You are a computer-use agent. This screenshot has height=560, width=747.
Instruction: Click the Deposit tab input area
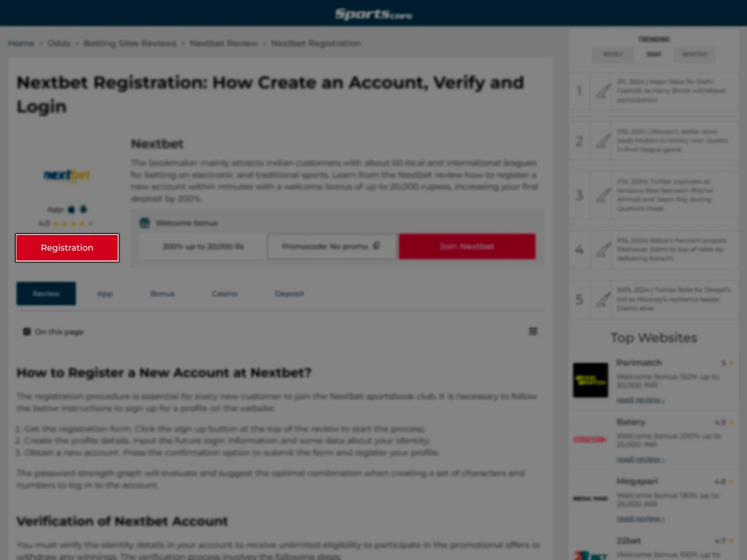pos(289,293)
